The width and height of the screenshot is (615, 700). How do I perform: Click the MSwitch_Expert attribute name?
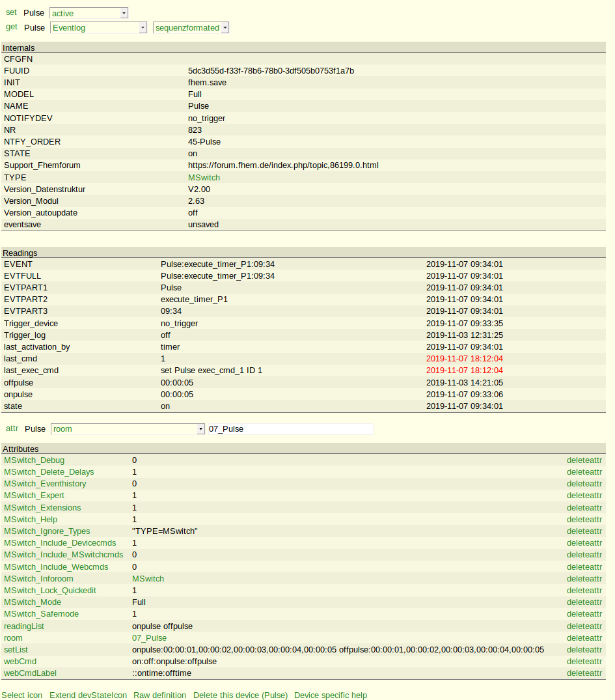click(x=34, y=496)
